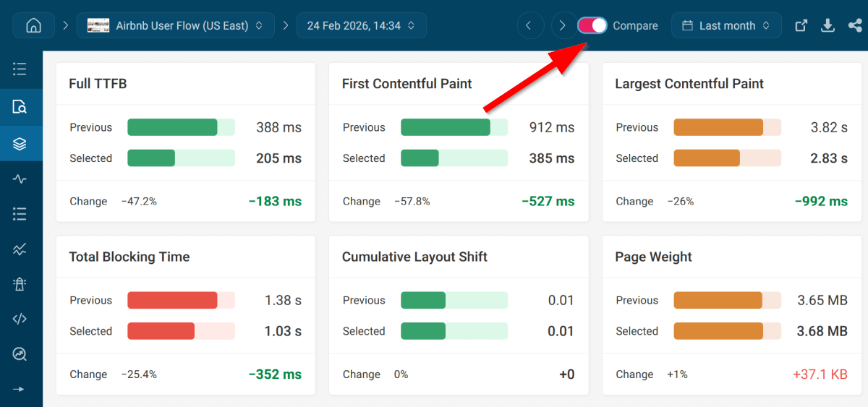Click the Page Weight Selected bar
Image resolution: width=868 pixels, height=407 pixels.
click(x=728, y=331)
